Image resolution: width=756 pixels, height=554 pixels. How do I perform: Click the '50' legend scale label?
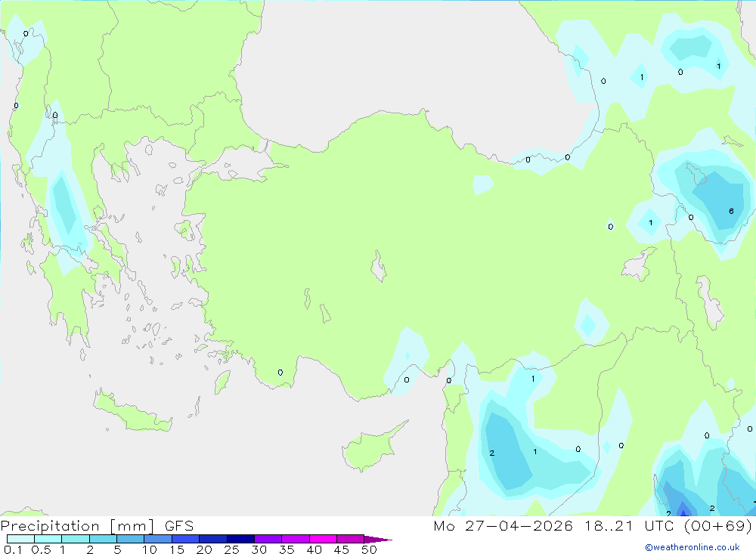(x=369, y=549)
